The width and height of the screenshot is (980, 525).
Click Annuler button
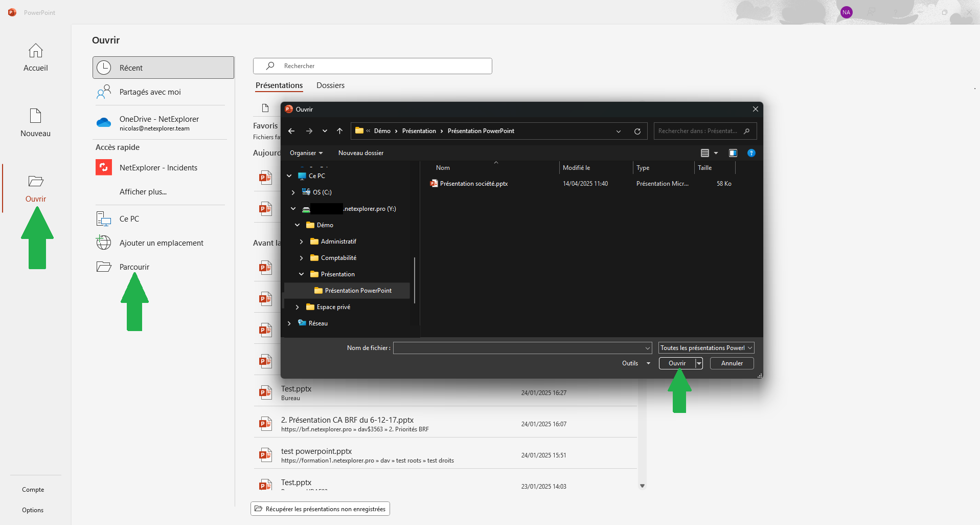(732, 363)
